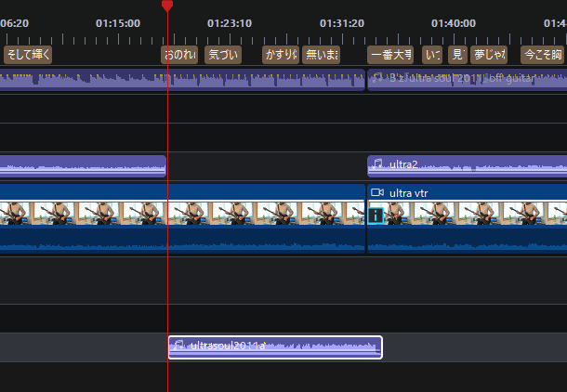
Task: Click the 01:31:20 timecode on ruler
Action: tap(341, 21)
